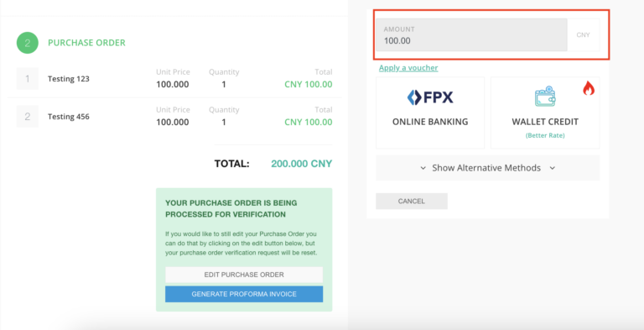
Task: Click the number 2 item badge
Action: tap(28, 117)
